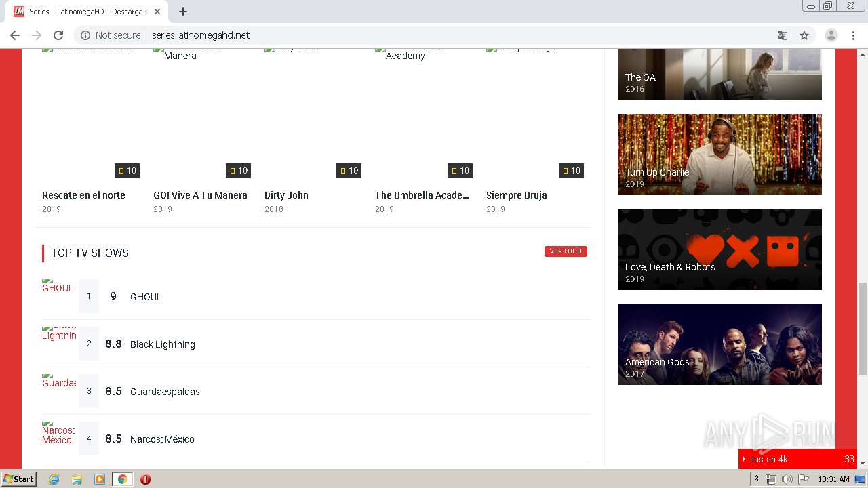
Task: Click the 2019 year under Rescate en el norte
Action: (x=52, y=209)
